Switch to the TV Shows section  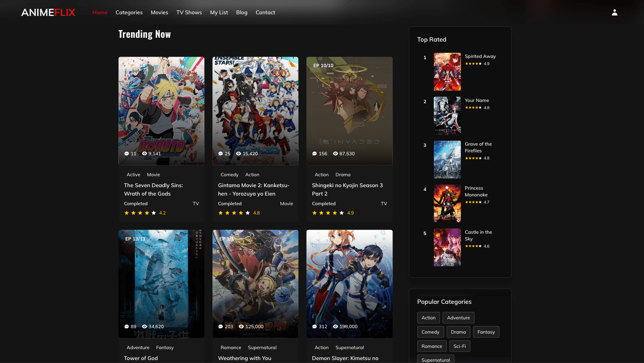pyautogui.click(x=189, y=12)
